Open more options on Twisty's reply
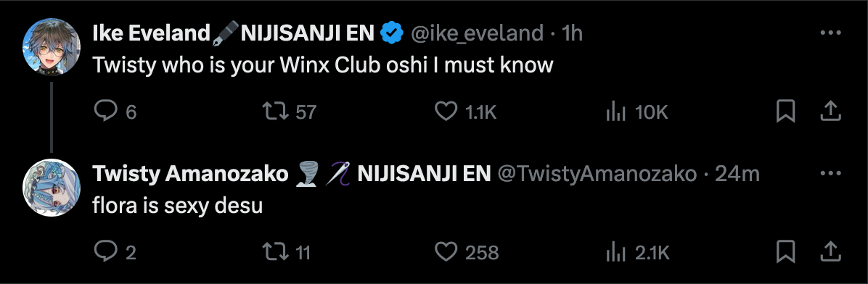The image size is (868, 284). click(830, 174)
